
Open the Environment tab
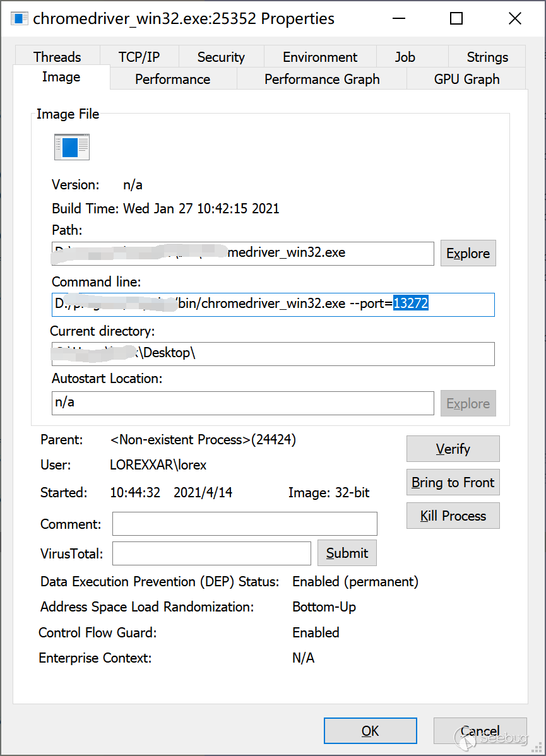coord(320,57)
